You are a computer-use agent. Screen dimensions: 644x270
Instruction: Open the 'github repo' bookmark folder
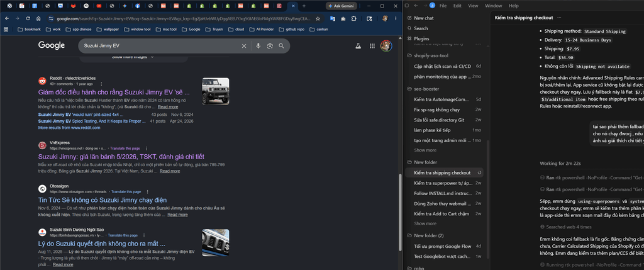click(x=292, y=29)
